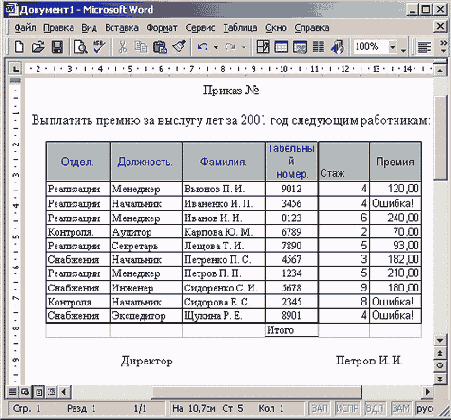Open the Правка menu
The image size is (451, 420).
pyautogui.click(x=59, y=28)
